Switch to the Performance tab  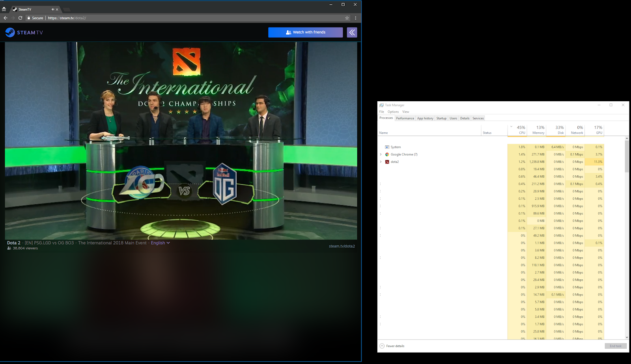pos(405,118)
